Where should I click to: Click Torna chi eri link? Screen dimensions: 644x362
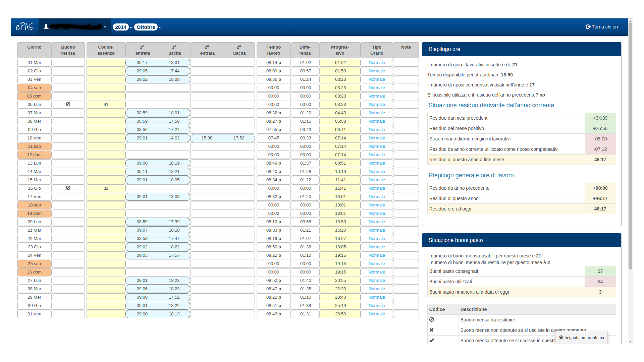pos(604,27)
